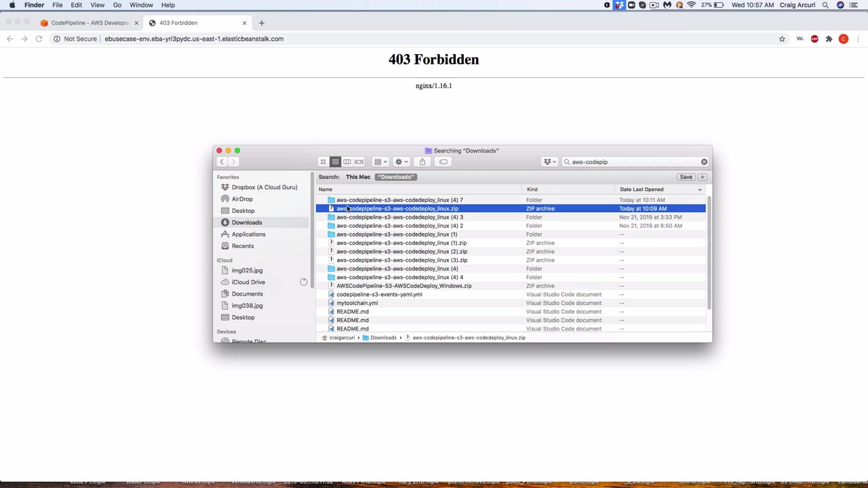Open iCloud Drive in Finder sidebar
This screenshot has height=488, width=868.
pyautogui.click(x=248, y=282)
